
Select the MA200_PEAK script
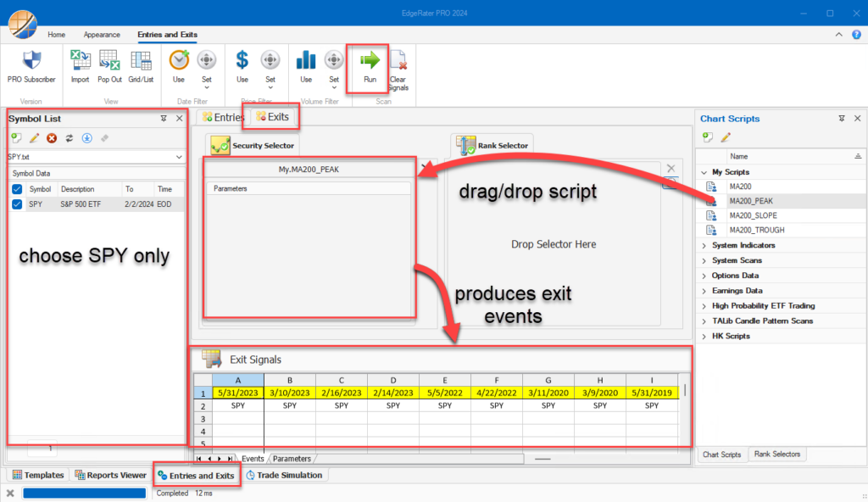coord(751,201)
